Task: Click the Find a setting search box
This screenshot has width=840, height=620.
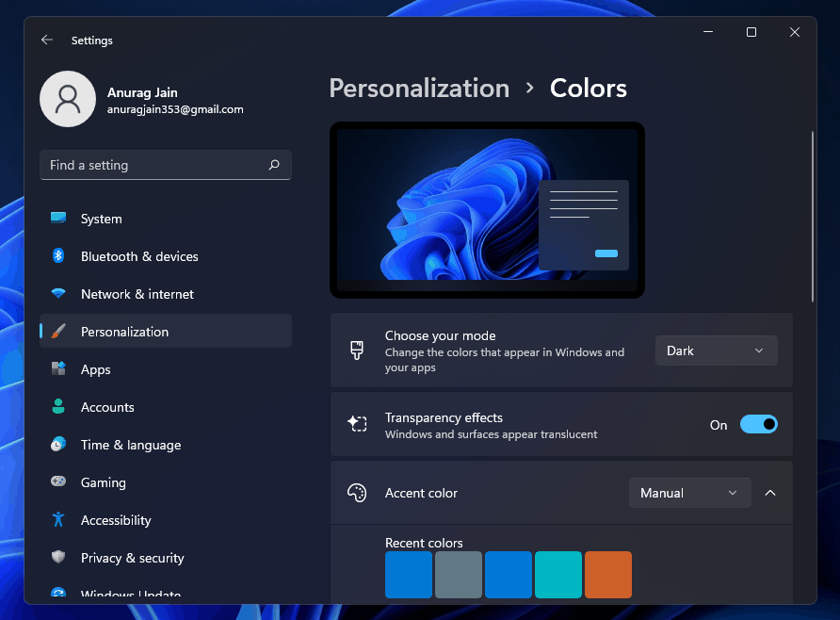Action: (166, 165)
